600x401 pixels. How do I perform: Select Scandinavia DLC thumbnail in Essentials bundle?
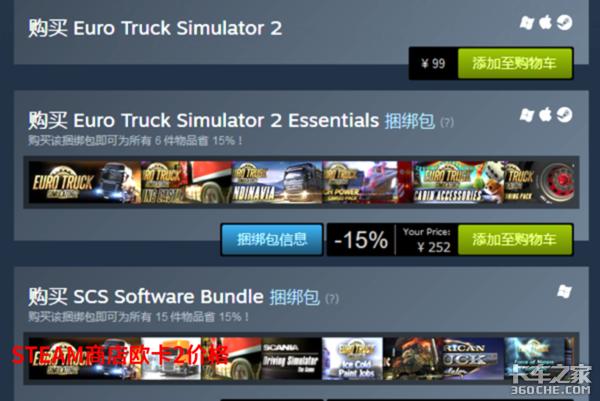(277, 182)
